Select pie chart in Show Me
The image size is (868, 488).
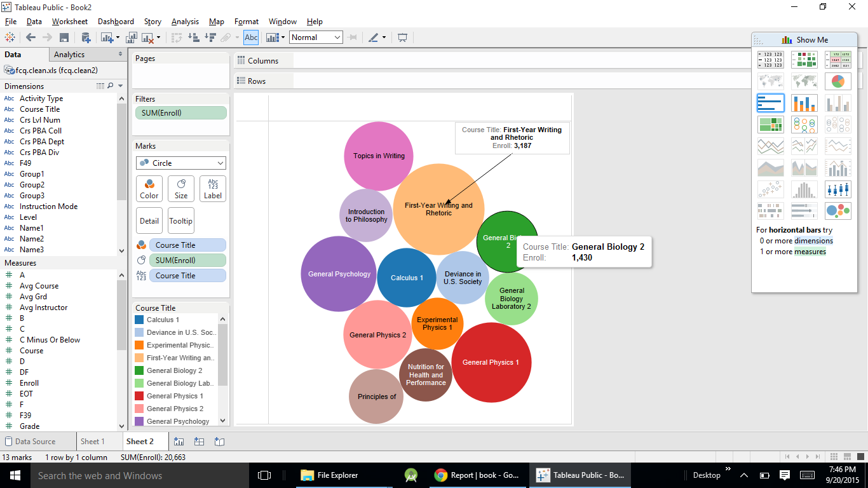(x=837, y=81)
